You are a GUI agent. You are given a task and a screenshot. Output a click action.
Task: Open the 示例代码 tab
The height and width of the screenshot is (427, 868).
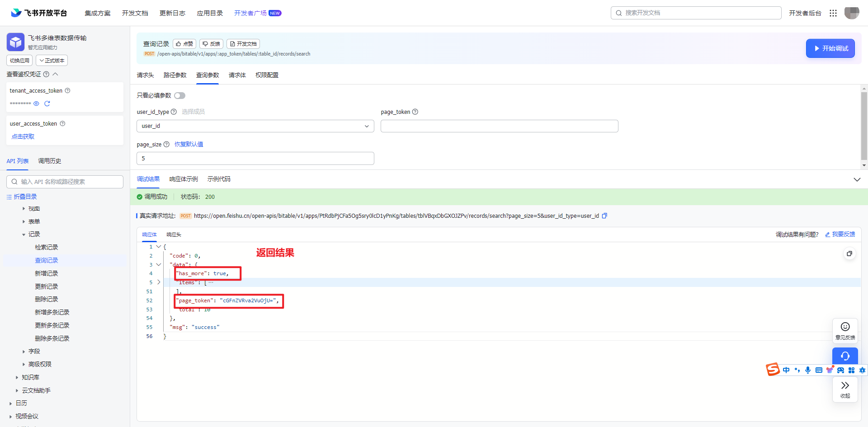pos(219,179)
